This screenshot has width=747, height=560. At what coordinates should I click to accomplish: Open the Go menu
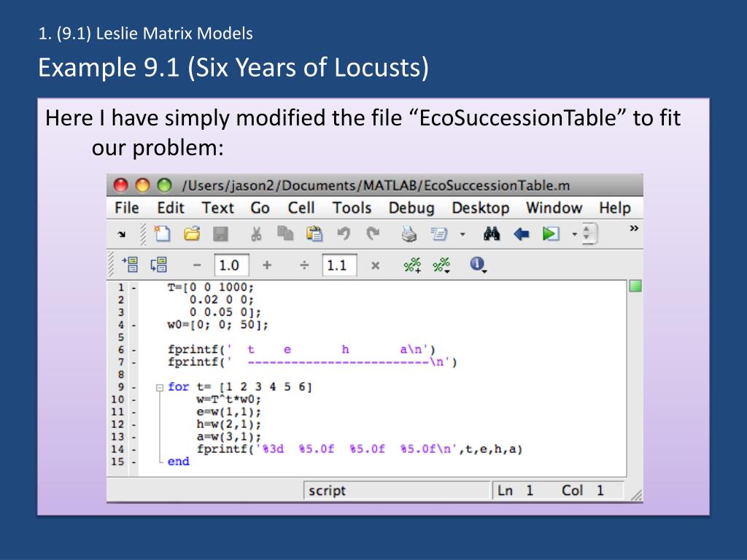pyautogui.click(x=260, y=208)
